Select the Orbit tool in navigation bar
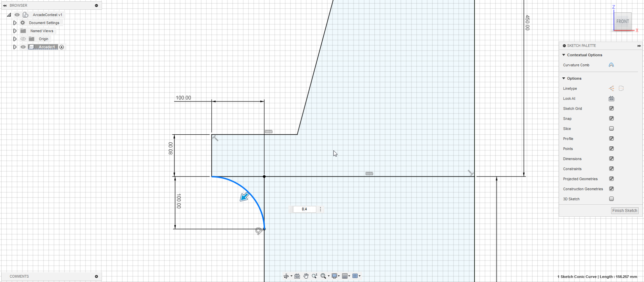 286,276
